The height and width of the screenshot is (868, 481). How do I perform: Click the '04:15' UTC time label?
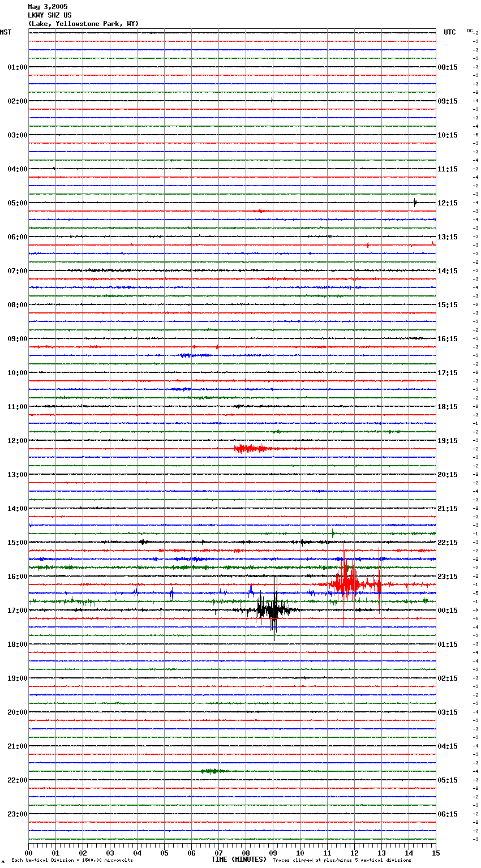[x=448, y=746]
